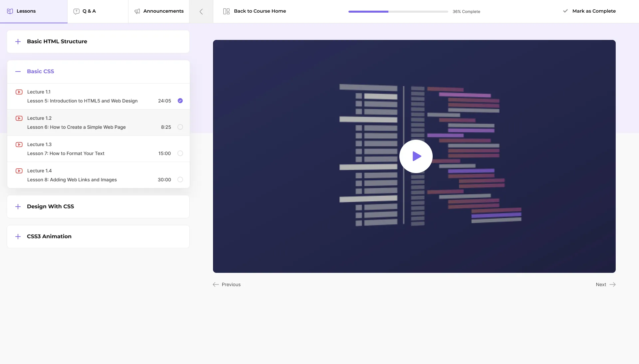Viewport: 639px width, 364px height.
Task: Mark Lesson 6 completion circle
Action: pos(180,127)
